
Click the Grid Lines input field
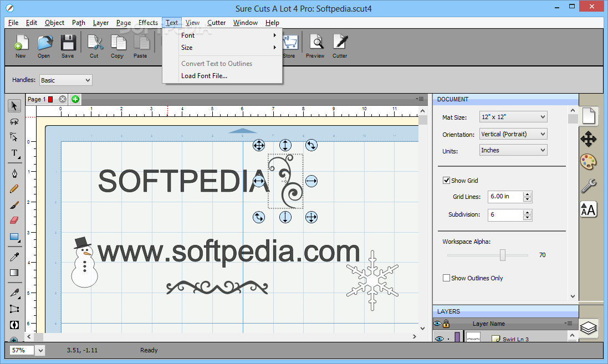505,197
